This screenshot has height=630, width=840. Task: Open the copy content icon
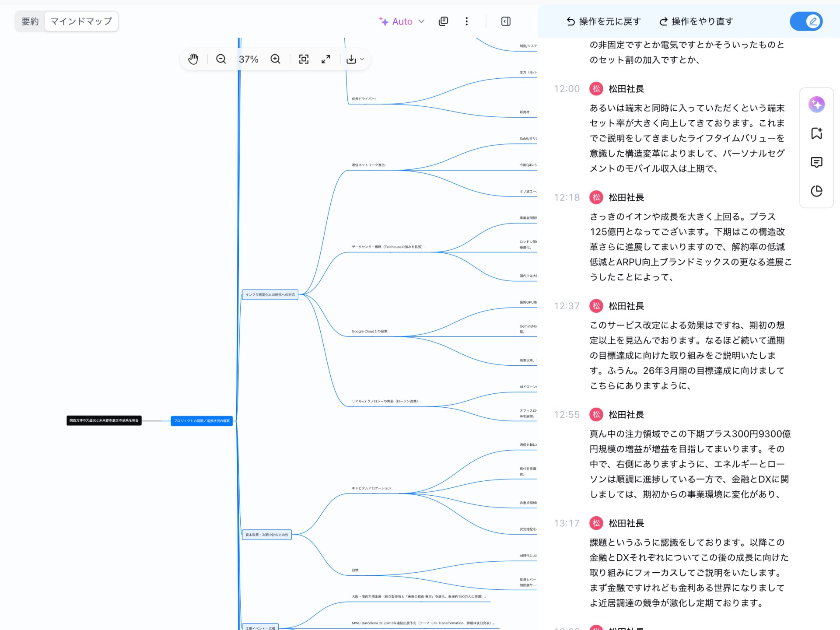point(443,21)
